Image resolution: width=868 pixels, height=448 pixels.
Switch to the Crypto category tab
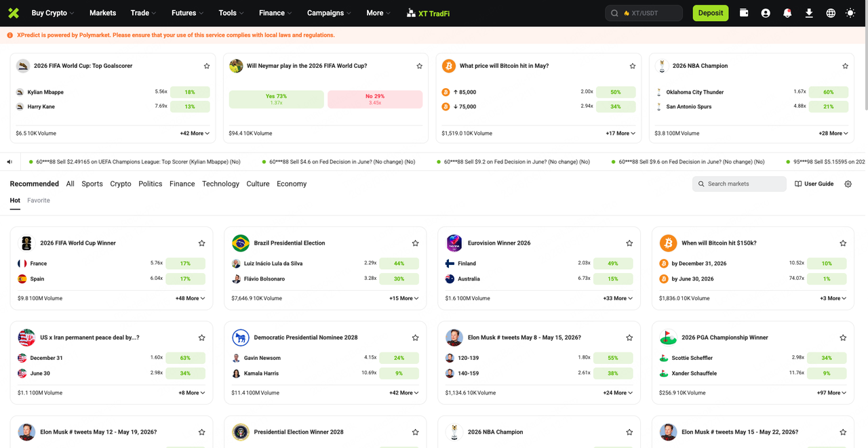tap(121, 184)
